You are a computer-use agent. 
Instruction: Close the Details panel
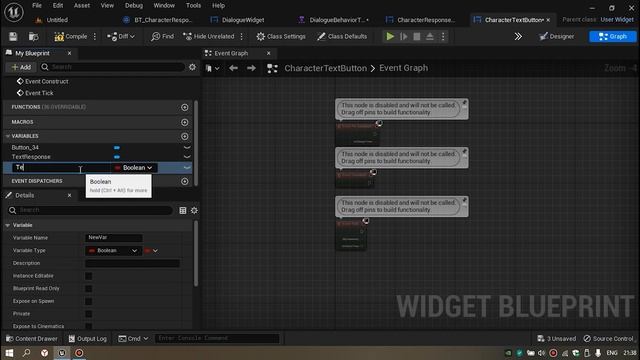[69, 195]
